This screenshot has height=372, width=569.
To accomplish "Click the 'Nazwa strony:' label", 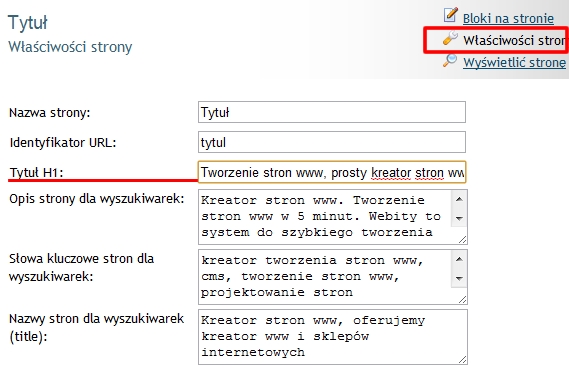I will [50, 113].
